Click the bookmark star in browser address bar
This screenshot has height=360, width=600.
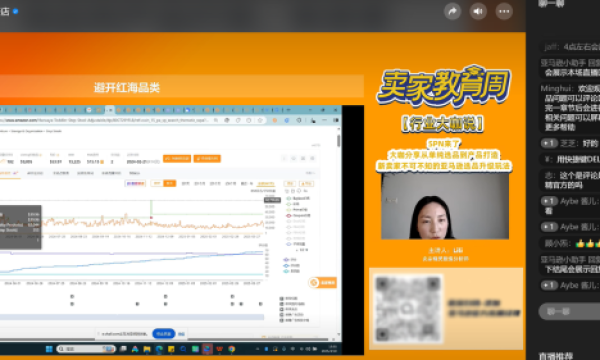260,120
